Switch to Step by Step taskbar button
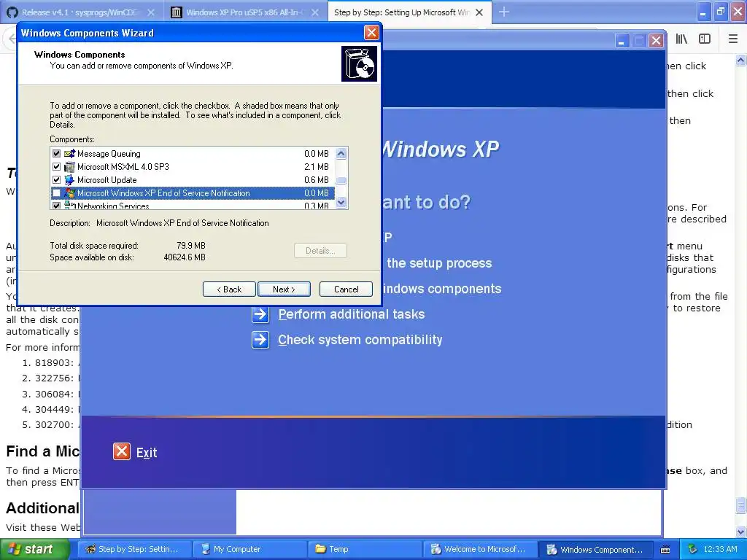 pos(135,550)
